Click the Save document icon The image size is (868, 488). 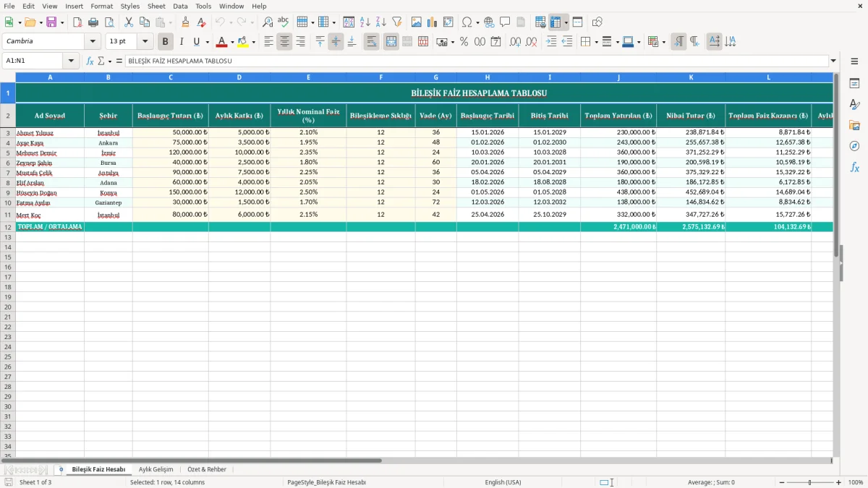pyautogui.click(x=51, y=22)
